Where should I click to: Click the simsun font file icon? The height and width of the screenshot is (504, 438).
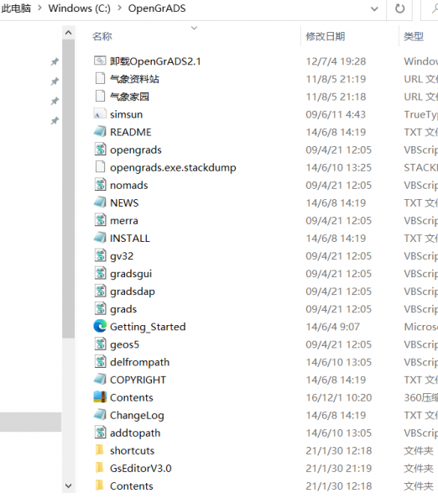(100, 114)
